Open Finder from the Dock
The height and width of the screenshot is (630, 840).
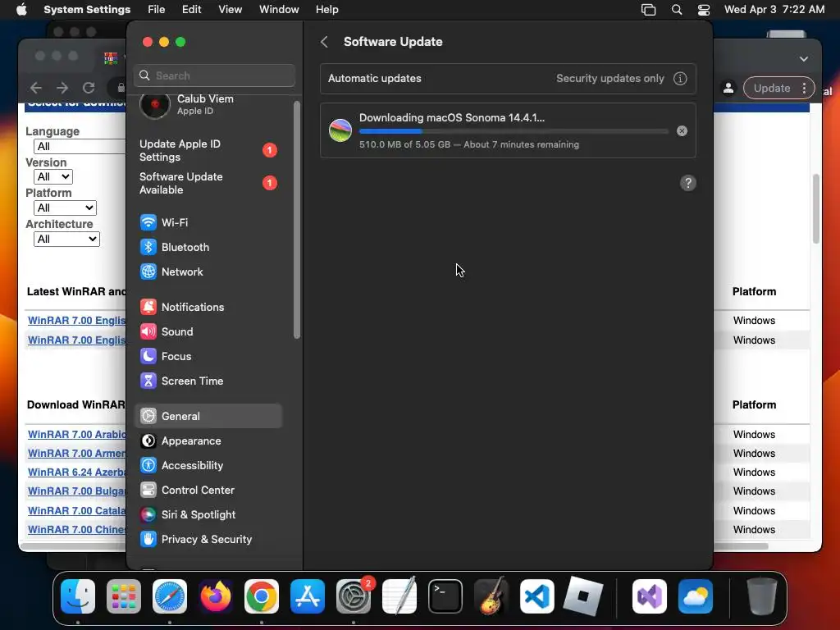78,596
